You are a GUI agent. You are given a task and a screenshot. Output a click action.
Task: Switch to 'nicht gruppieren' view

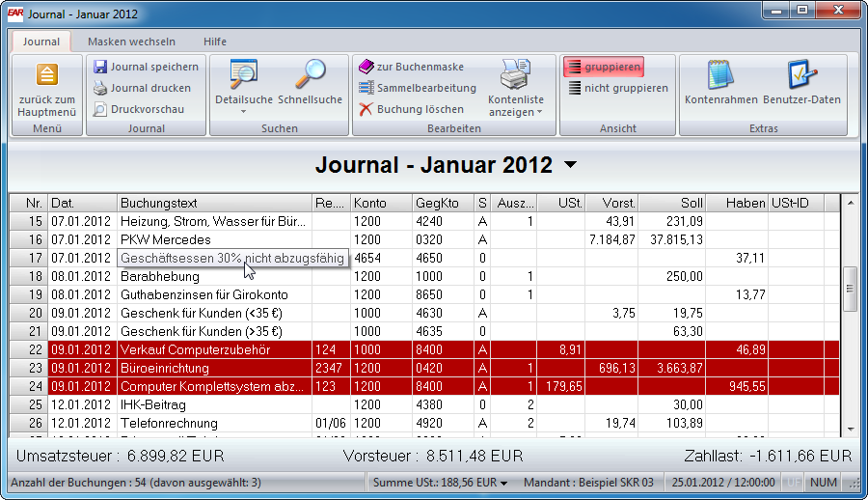[x=617, y=88]
